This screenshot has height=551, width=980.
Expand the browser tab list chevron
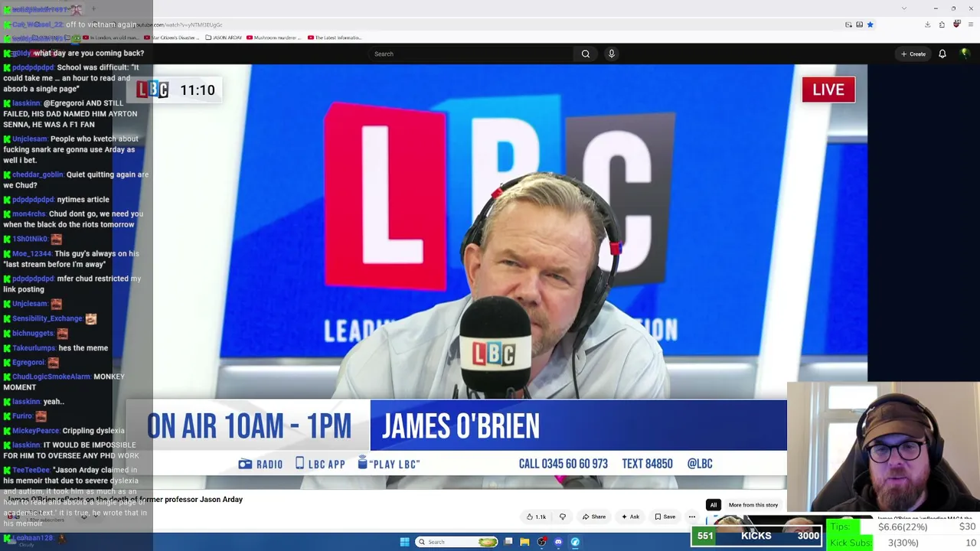click(904, 8)
